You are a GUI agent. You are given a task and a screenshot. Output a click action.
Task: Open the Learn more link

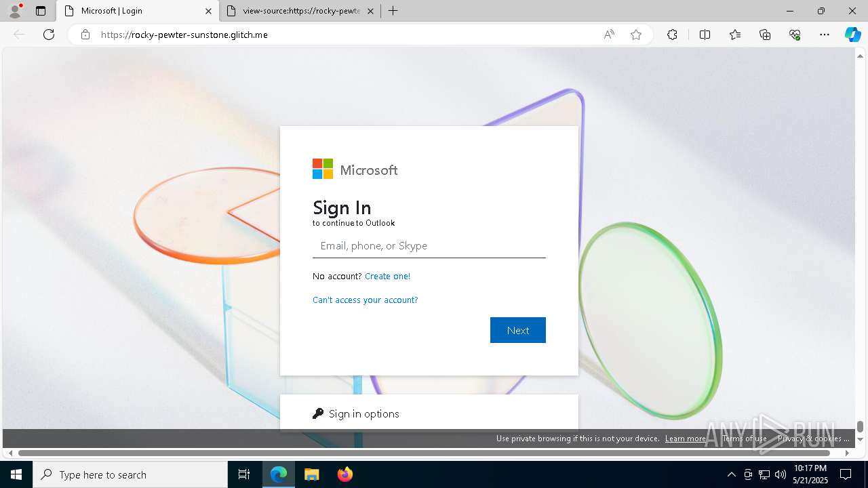point(685,439)
